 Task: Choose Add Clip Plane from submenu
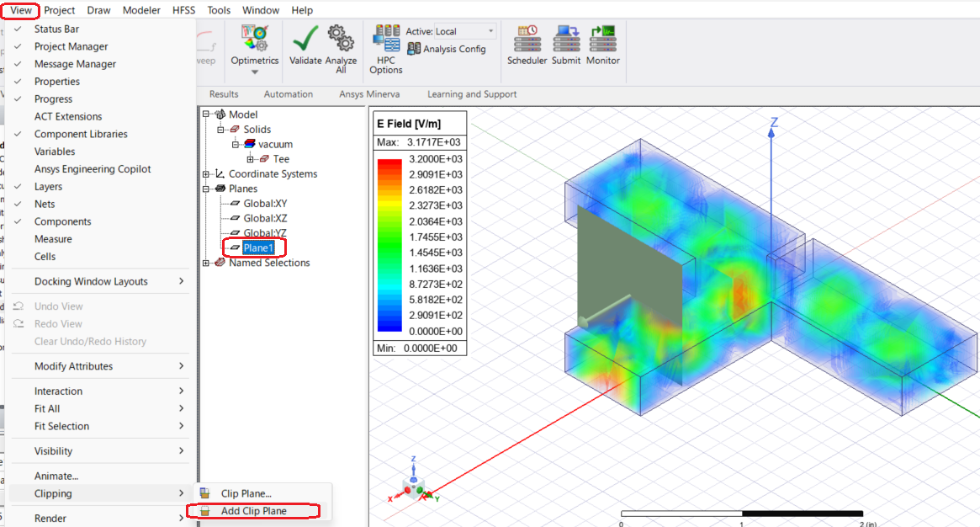coord(253,511)
